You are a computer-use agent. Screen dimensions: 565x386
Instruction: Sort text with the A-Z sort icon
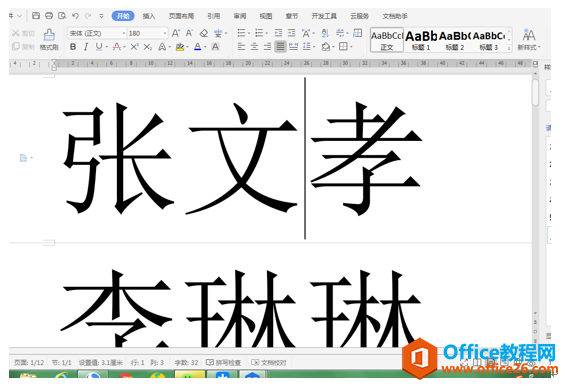pos(325,34)
